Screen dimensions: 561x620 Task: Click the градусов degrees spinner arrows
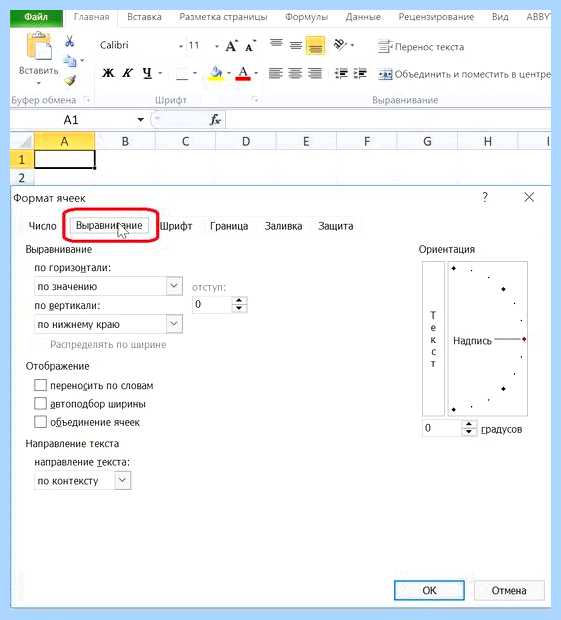pyautogui.click(x=468, y=428)
